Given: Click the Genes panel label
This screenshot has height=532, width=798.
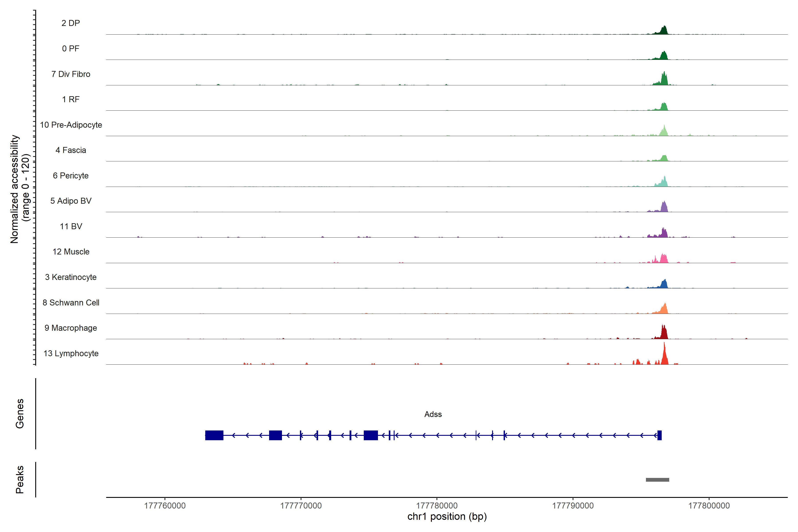Looking at the screenshot, I should 20,414.
